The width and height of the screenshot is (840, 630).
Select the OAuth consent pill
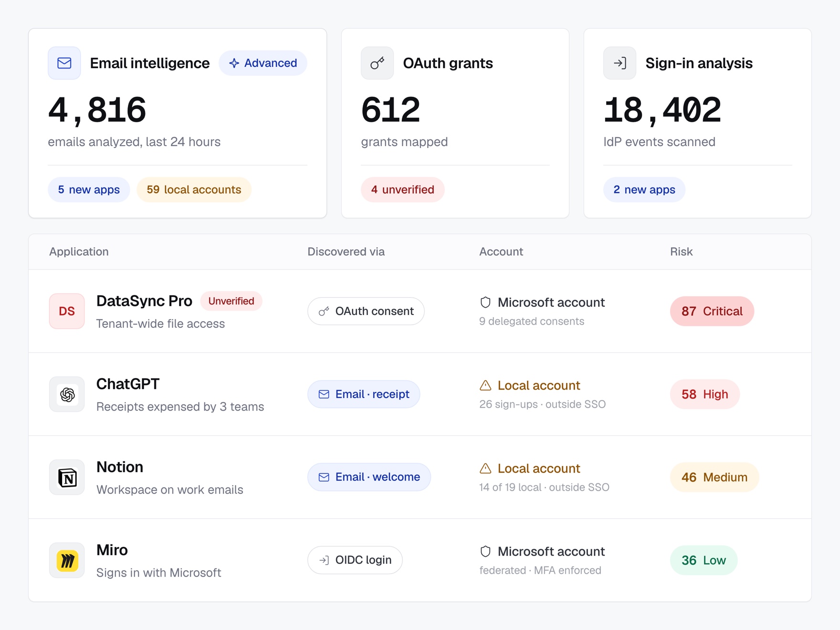coord(366,311)
